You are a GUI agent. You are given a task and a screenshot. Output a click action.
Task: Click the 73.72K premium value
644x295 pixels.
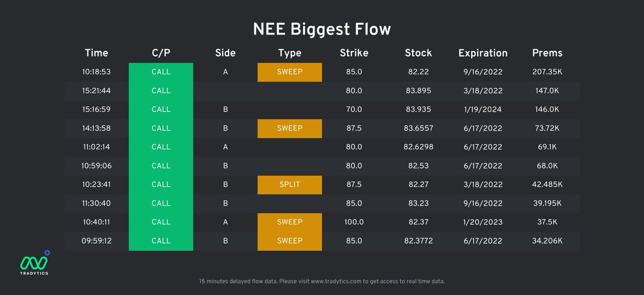point(547,128)
